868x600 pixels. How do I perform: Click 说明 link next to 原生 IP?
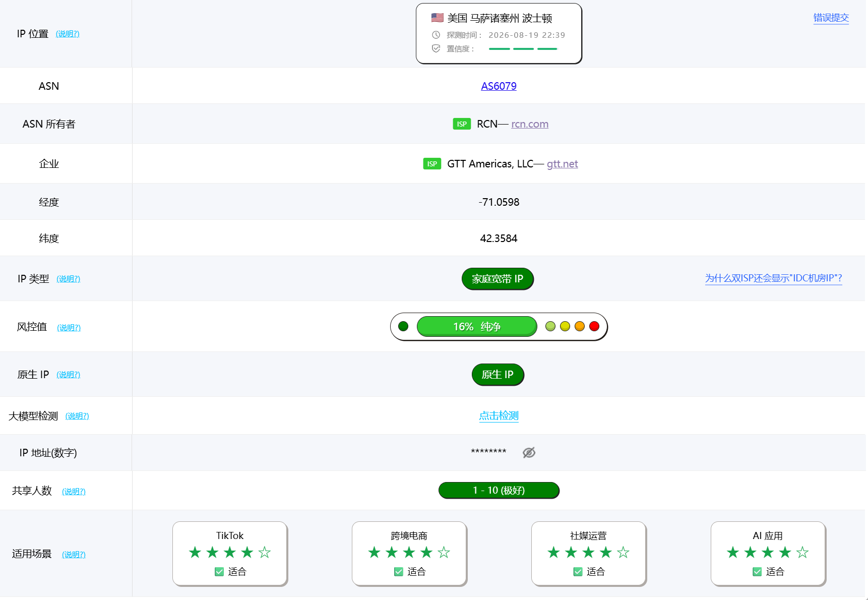tap(69, 375)
